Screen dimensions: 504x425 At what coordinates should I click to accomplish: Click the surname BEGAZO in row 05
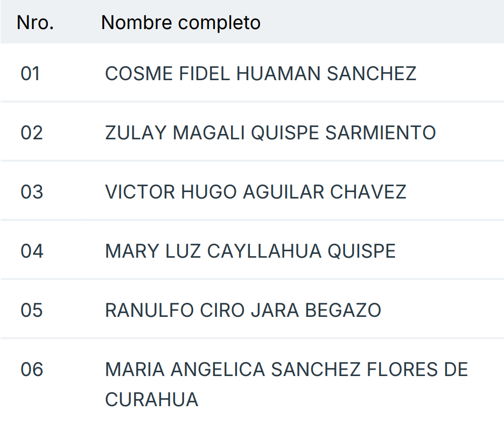(343, 310)
